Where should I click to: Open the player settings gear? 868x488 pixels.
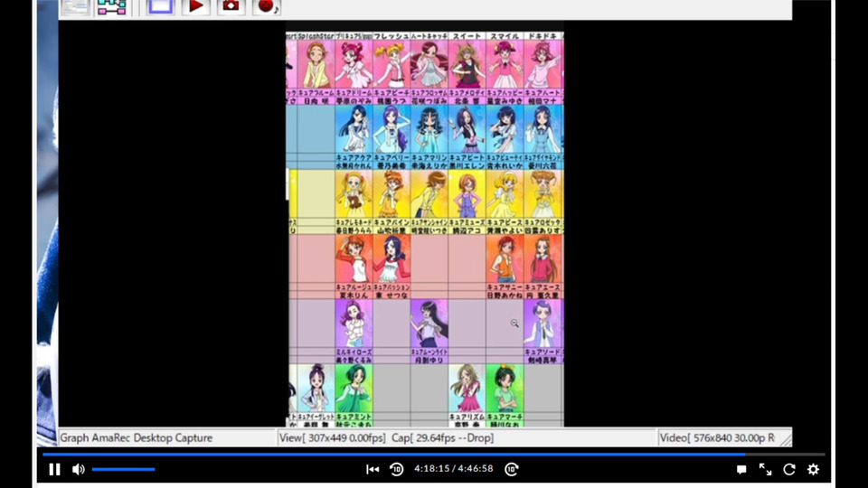pos(813,469)
